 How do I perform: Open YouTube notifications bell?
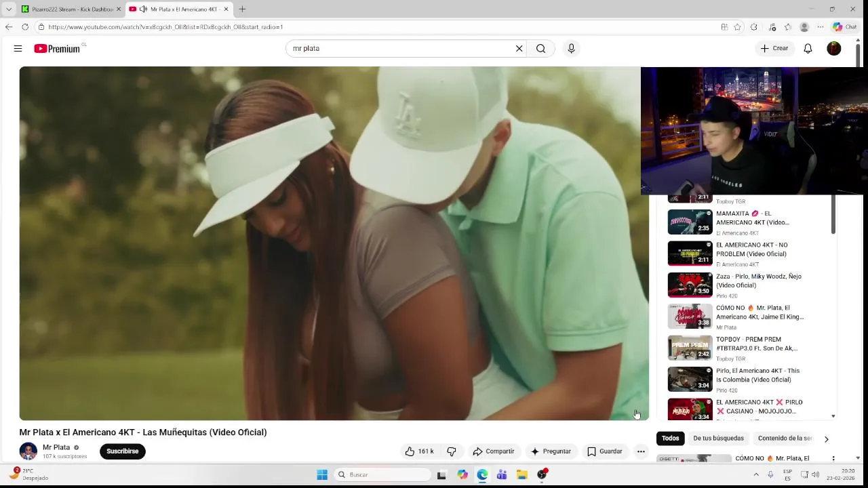coord(808,48)
